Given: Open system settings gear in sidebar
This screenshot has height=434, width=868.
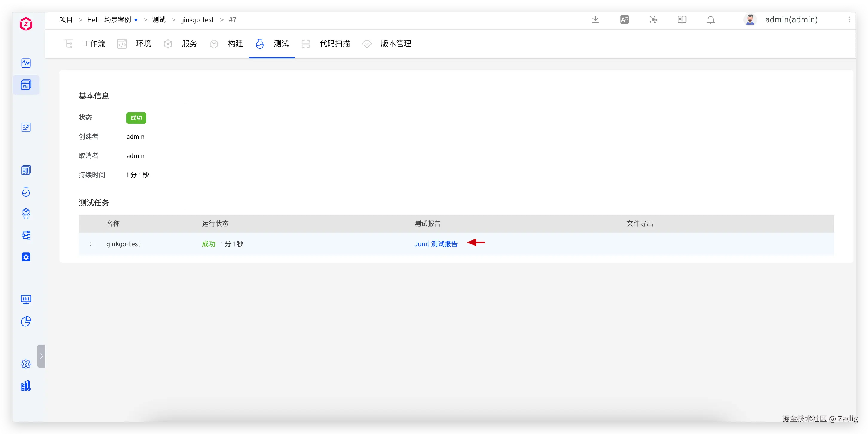Looking at the screenshot, I should pyautogui.click(x=26, y=364).
